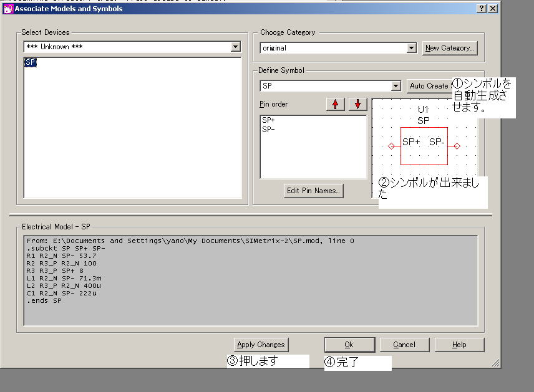Click the Edit Pin Names button
The height and width of the screenshot is (392, 534).
coord(313,191)
